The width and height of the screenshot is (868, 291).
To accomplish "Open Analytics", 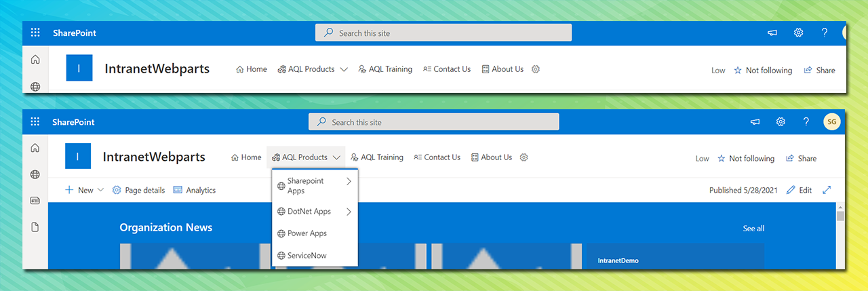I will click(x=195, y=190).
